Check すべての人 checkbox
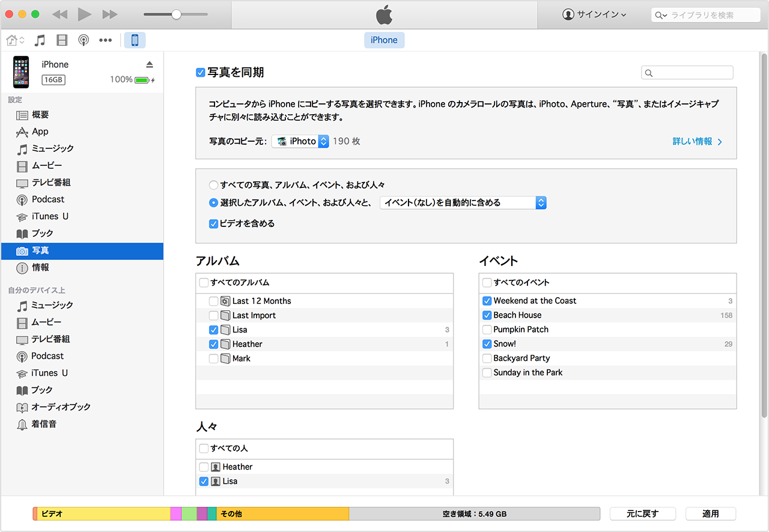 pyautogui.click(x=204, y=448)
